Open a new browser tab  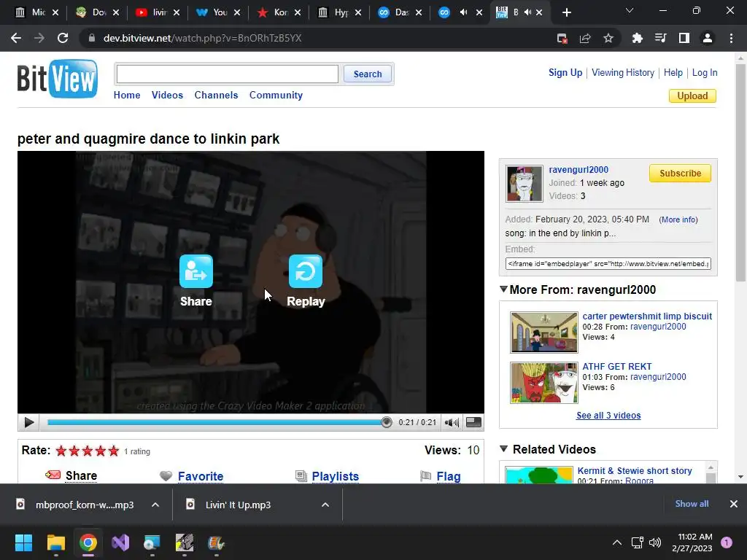point(566,12)
